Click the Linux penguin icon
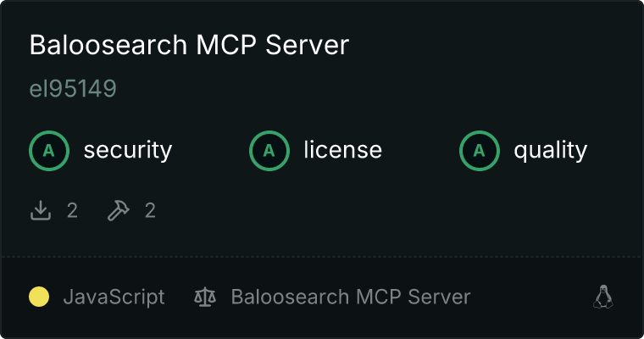Screen dimensions: 644x339 (x=603, y=297)
